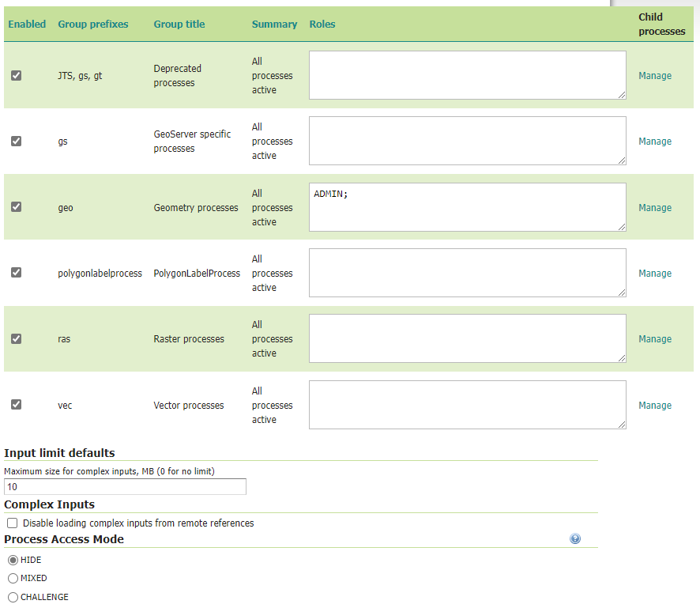This screenshot has width=700, height=608.
Task: Select the MIXED access mode
Action: [13, 578]
